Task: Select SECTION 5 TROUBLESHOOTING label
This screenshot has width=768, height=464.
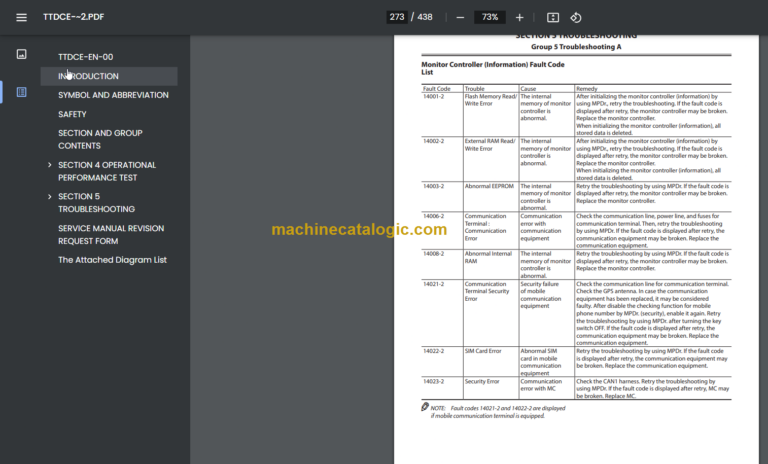Action: click(96, 202)
